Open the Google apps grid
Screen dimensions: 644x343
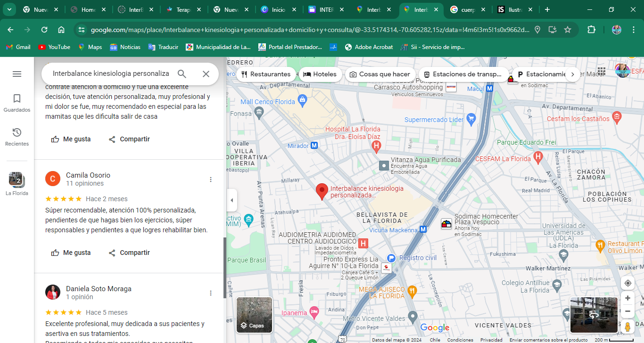(x=601, y=71)
